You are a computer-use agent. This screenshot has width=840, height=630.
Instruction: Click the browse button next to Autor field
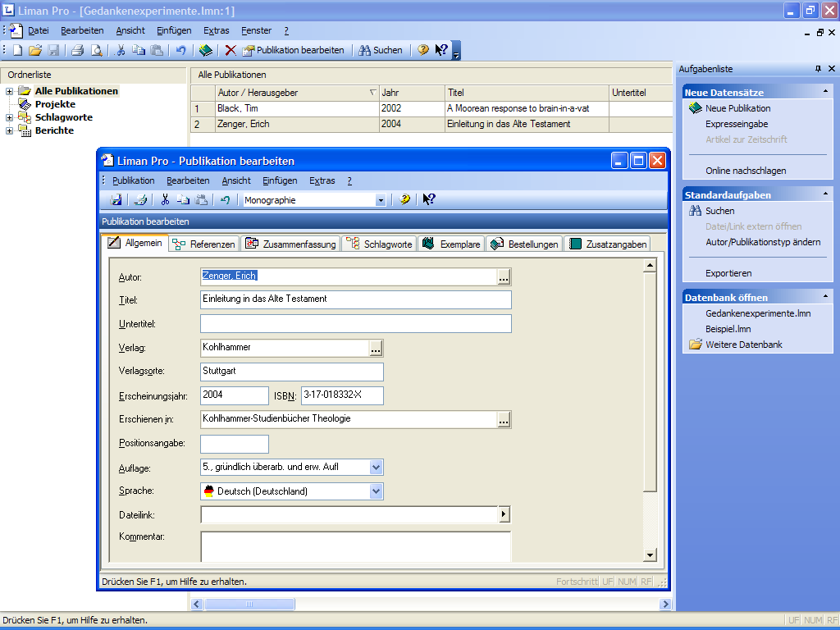tap(504, 276)
